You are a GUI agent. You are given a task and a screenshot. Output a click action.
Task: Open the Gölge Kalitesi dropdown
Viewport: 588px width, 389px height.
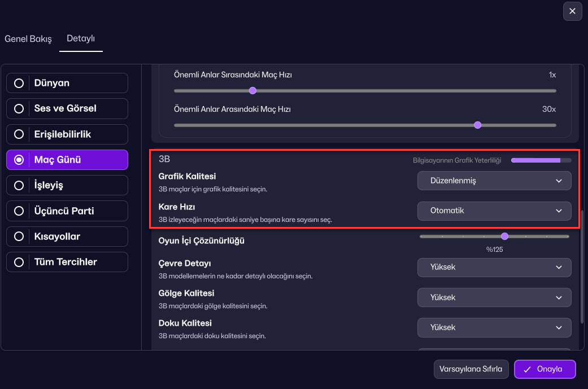tap(494, 298)
